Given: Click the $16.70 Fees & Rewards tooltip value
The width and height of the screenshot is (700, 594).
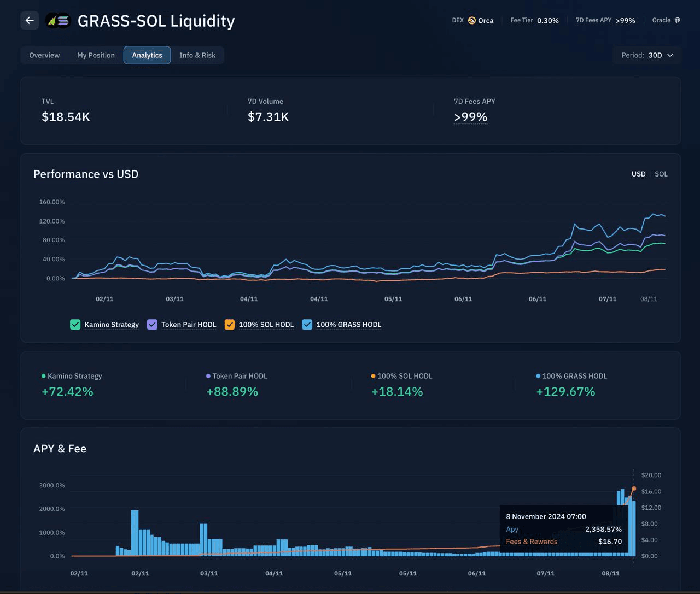Looking at the screenshot, I should [610, 542].
